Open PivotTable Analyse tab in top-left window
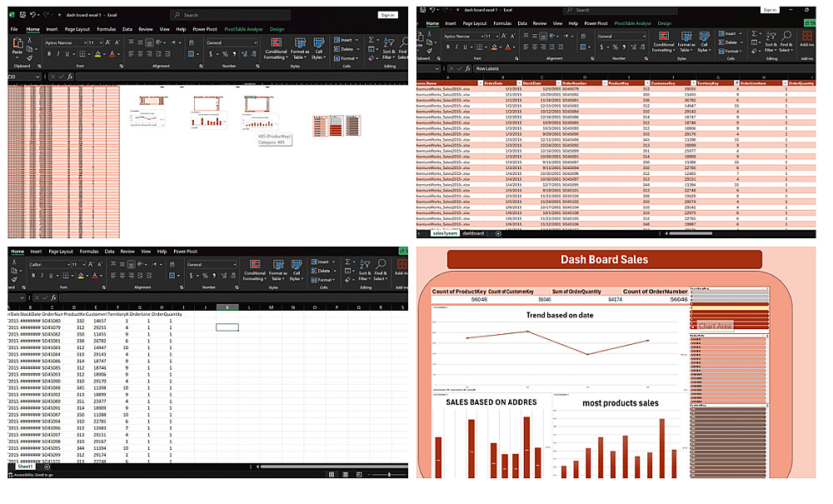The image size is (833, 504). pyautogui.click(x=243, y=29)
